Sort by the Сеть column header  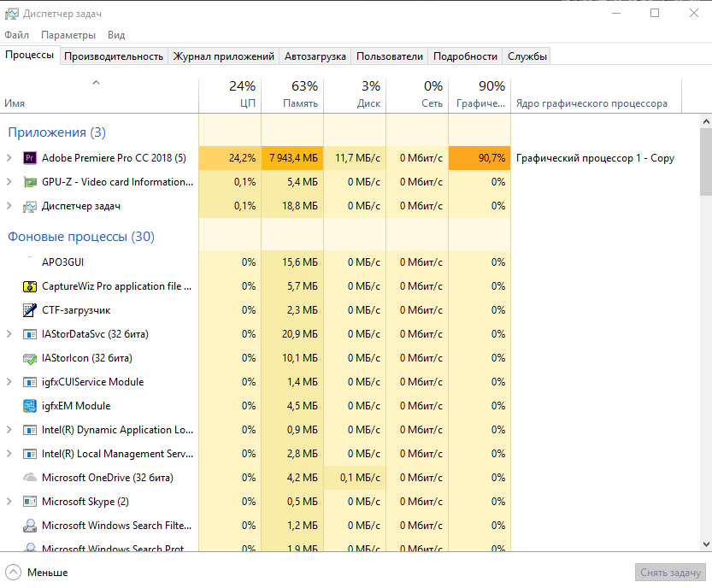417,95
